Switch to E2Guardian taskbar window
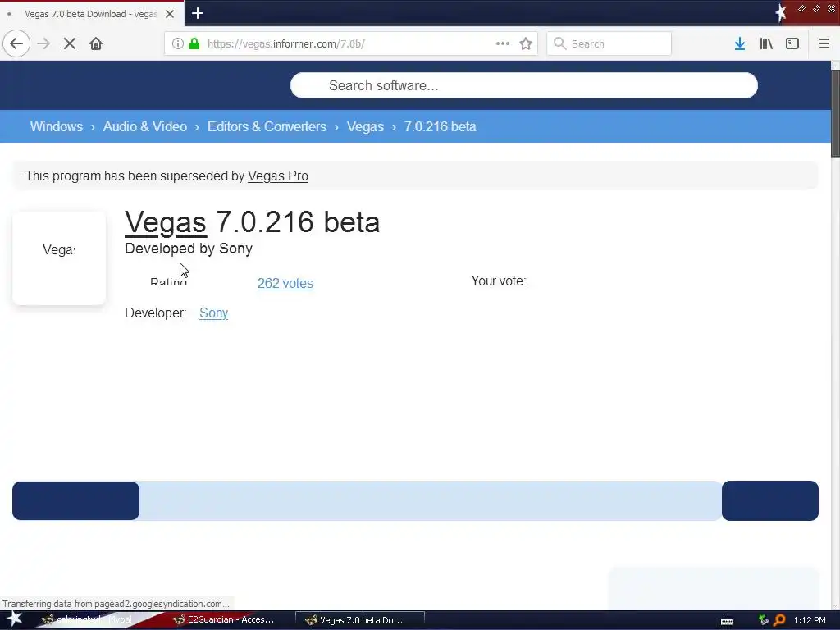840x630 pixels. click(x=225, y=620)
